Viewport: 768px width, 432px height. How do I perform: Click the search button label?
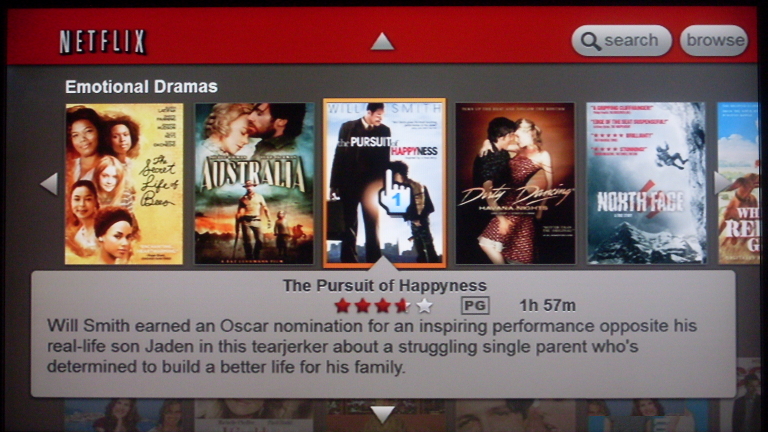click(631, 40)
